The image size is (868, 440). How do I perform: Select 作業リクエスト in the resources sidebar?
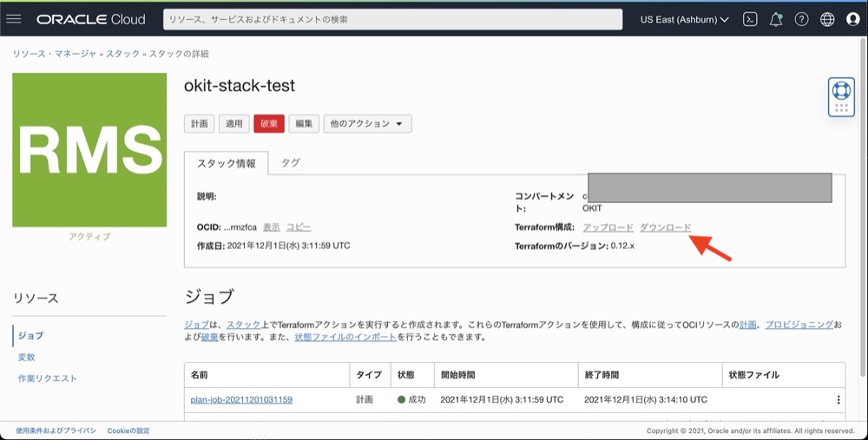click(48, 378)
